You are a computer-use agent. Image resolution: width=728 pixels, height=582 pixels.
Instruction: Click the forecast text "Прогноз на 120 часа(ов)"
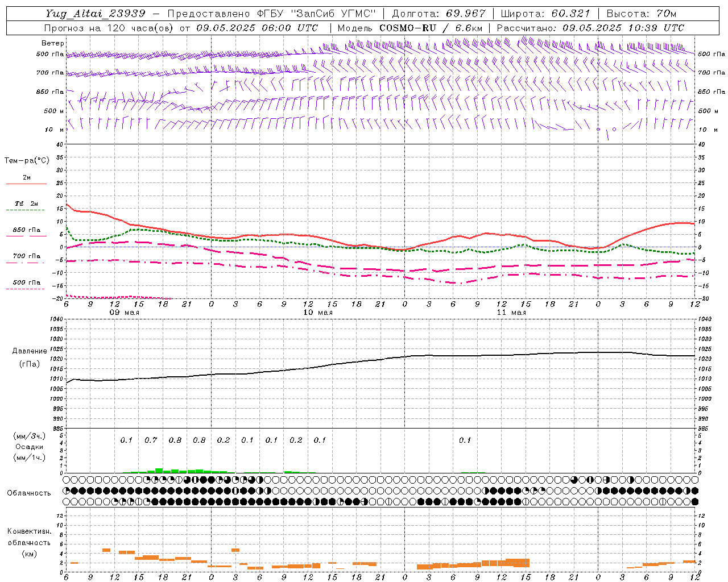click(110, 28)
